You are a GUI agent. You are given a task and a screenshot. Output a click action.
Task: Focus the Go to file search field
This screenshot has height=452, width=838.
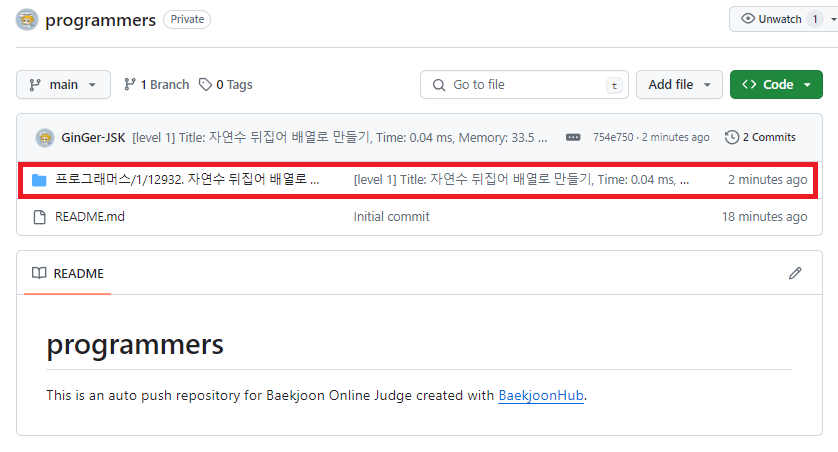pos(524,84)
